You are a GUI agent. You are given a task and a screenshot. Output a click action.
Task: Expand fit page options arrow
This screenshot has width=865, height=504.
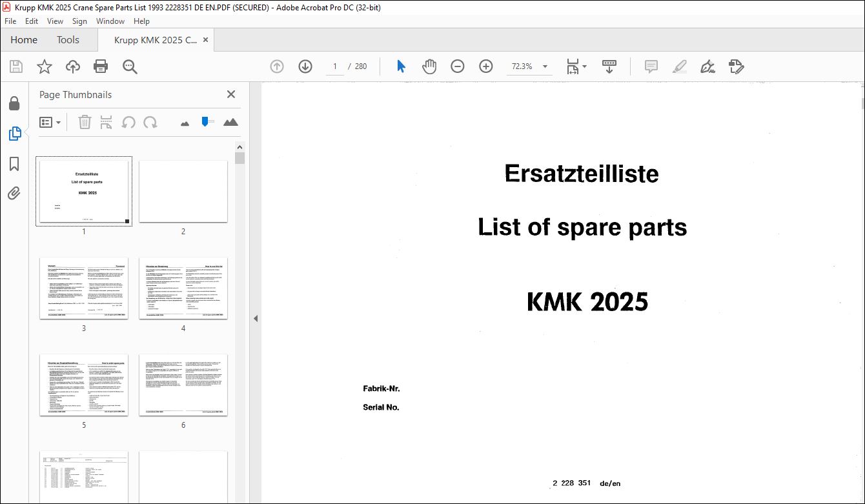(x=585, y=66)
